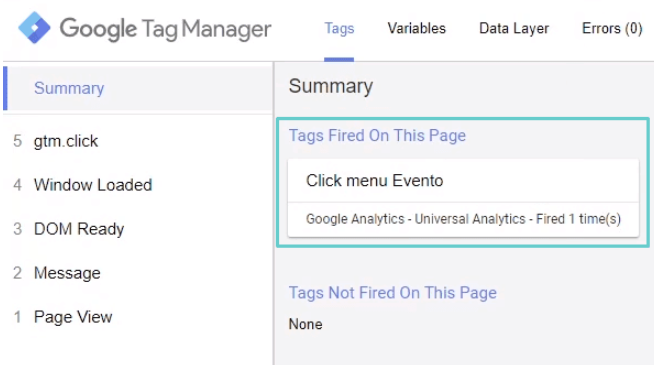Click event number 5 beside gtm.click

pyautogui.click(x=17, y=141)
